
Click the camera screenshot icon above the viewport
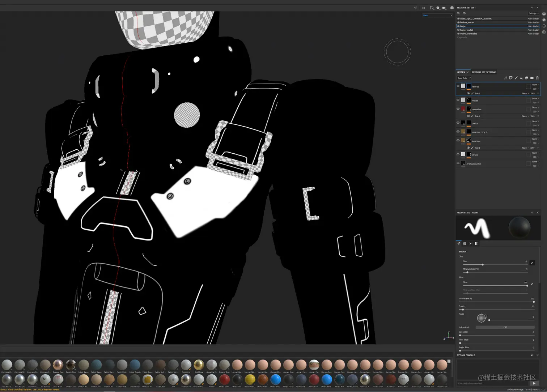coord(452,8)
